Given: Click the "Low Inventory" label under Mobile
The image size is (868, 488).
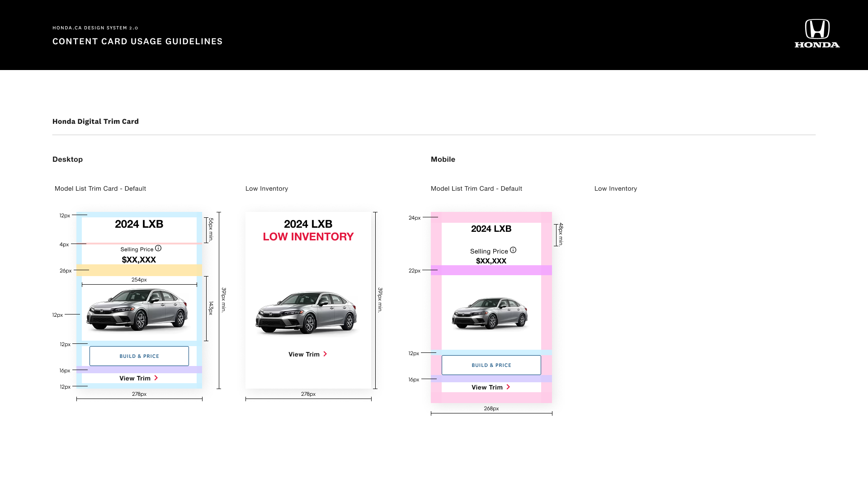Looking at the screenshot, I should click(x=616, y=188).
